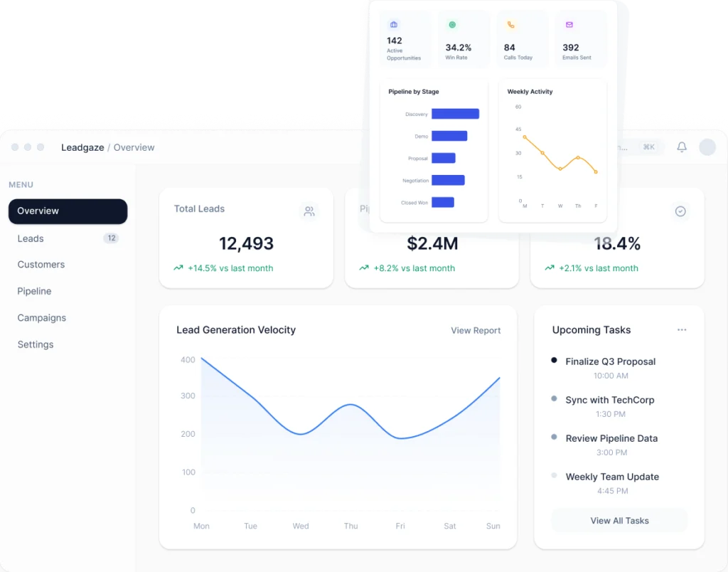
Task: Open the notifications bell icon
Action: 682,147
